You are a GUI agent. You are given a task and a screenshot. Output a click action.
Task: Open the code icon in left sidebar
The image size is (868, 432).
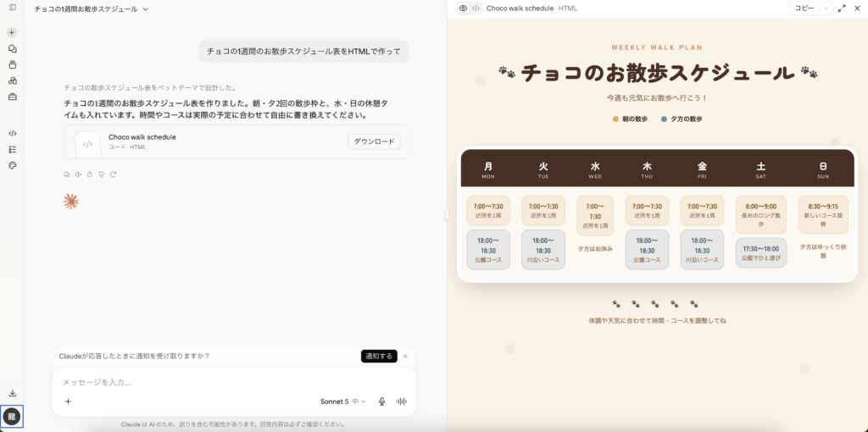[12, 133]
